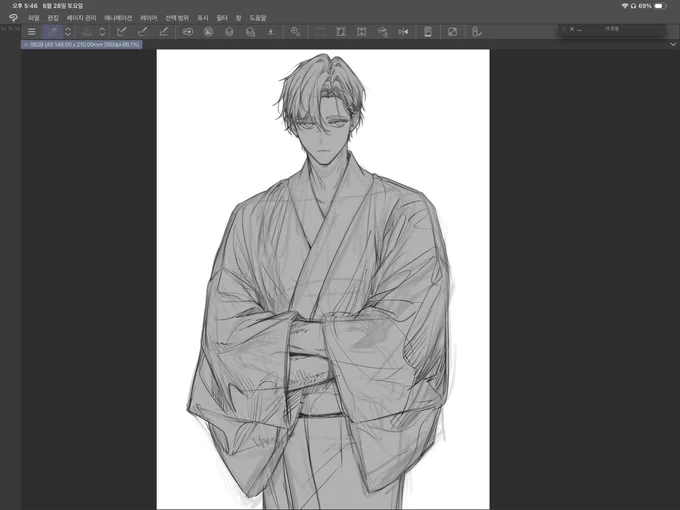Open the wrench settings icon
Image resolution: width=680 pixels, height=510 pixels.
coord(295,32)
